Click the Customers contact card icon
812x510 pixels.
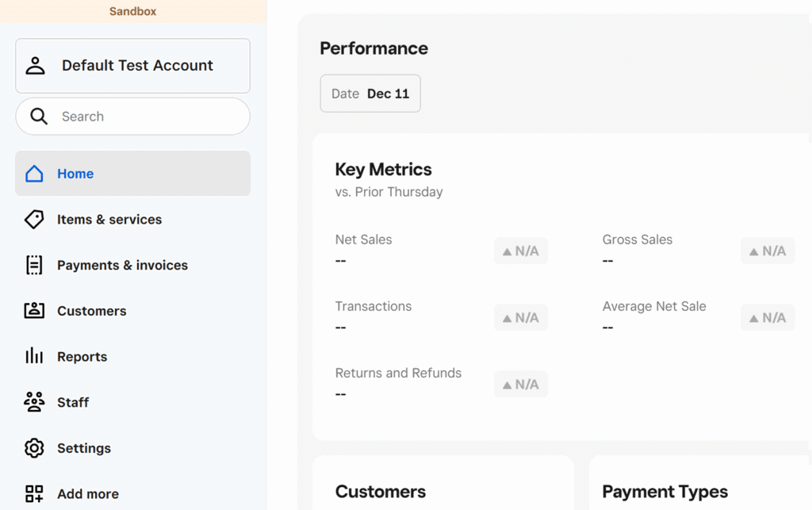pos(34,311)
